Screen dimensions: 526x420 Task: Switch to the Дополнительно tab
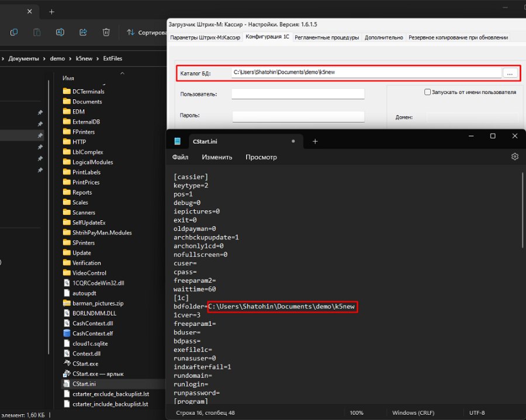point(384,37)
